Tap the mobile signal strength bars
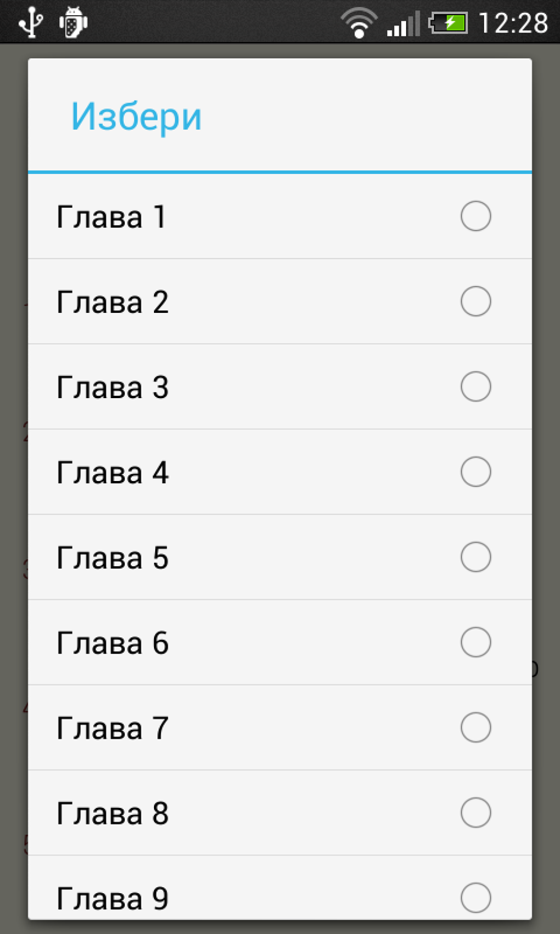Viewport: 560px width, 934px height. (403, 23)
